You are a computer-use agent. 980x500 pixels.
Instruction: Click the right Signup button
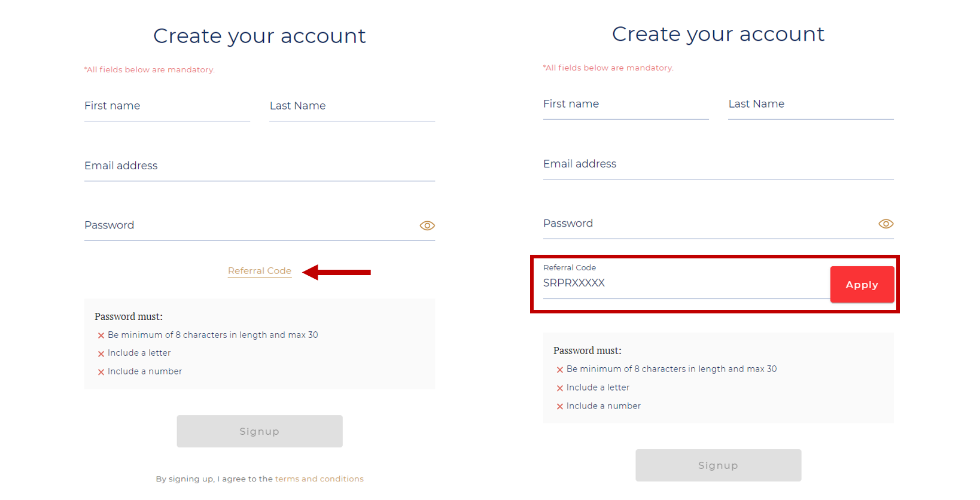pyautogui.click(x=717, y=465)
